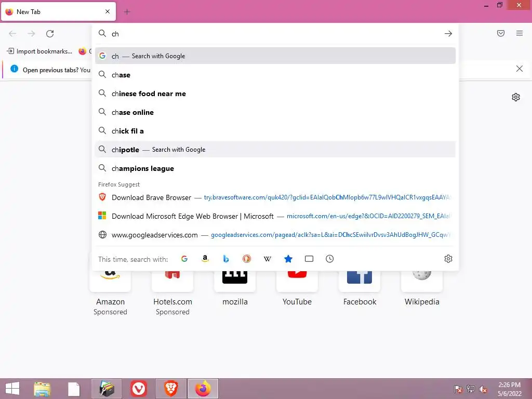Open new tab page personalize gear
This screenshot has height=399, width=532.
pos(516,97)
